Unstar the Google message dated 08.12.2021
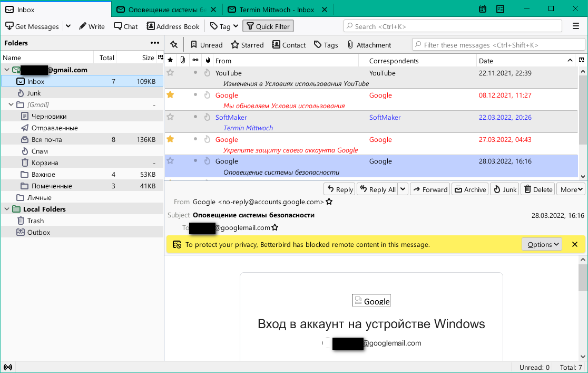588x373 pixels. 170,94
